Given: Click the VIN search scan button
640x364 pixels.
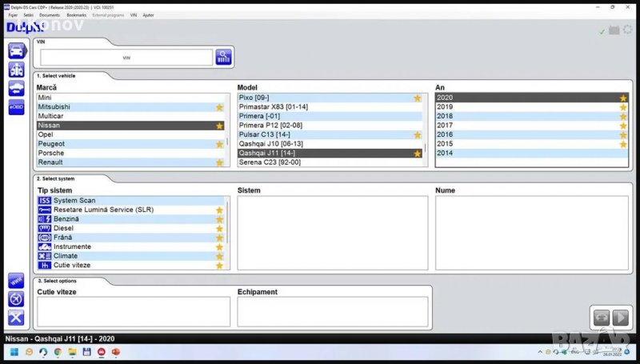Looking at the screenshot, I should [223, 58].
